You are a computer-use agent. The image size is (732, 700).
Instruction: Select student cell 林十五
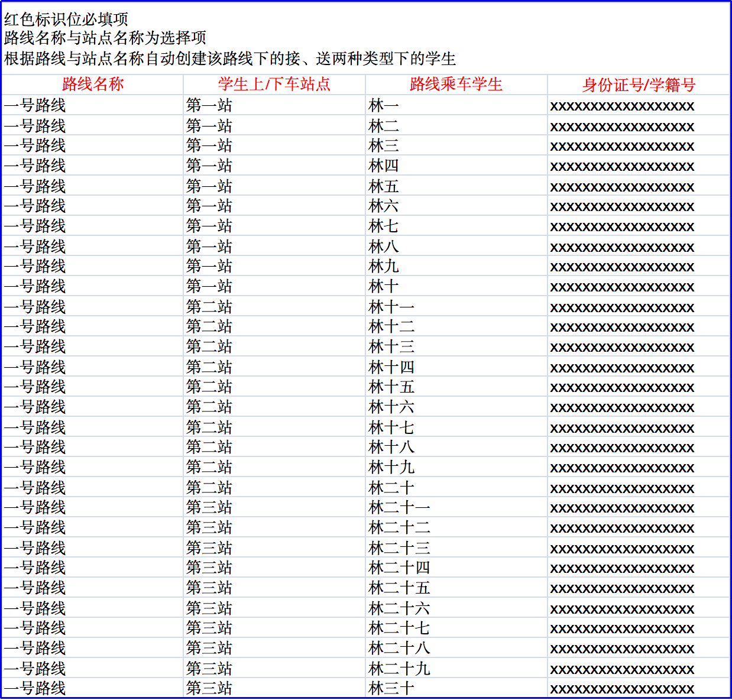pyautogui.click(x=456, y=387)
